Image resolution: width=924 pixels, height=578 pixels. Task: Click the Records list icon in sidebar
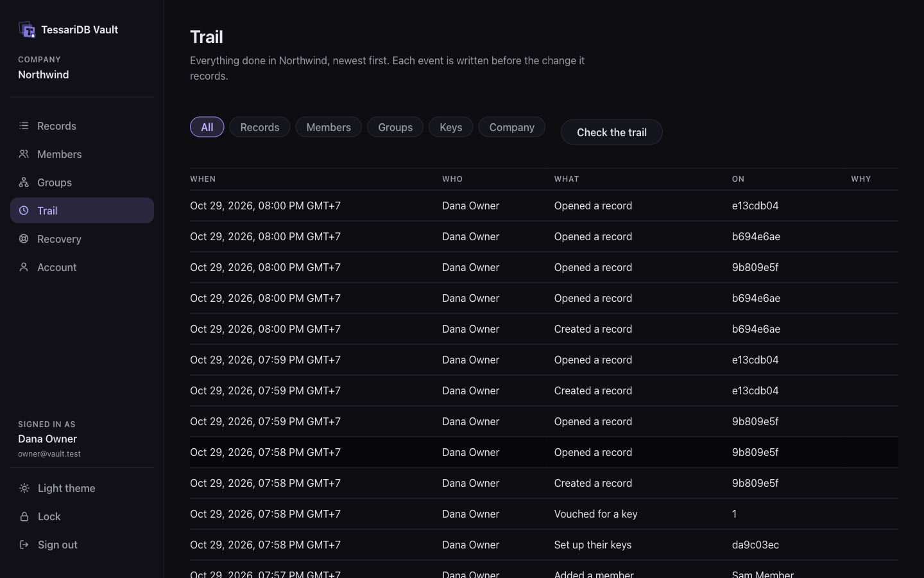pos(24,126)
